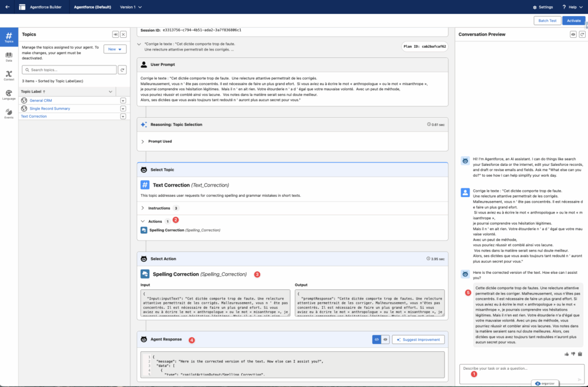Screen dimensions: 588x387
Task: Open the row menu for General CRM
Action: (123, 100)
